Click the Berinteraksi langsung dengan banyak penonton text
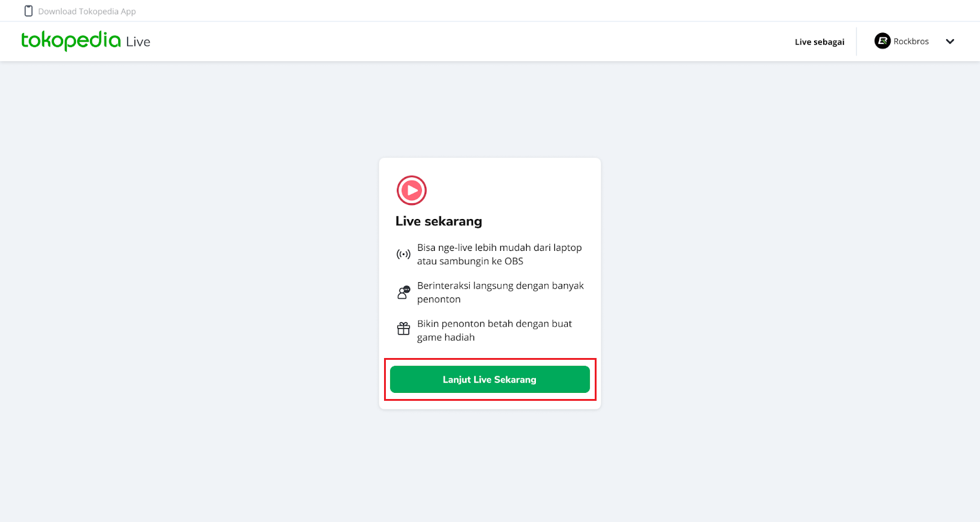This screenshot has height=522, width=980. tap(500, 293)
